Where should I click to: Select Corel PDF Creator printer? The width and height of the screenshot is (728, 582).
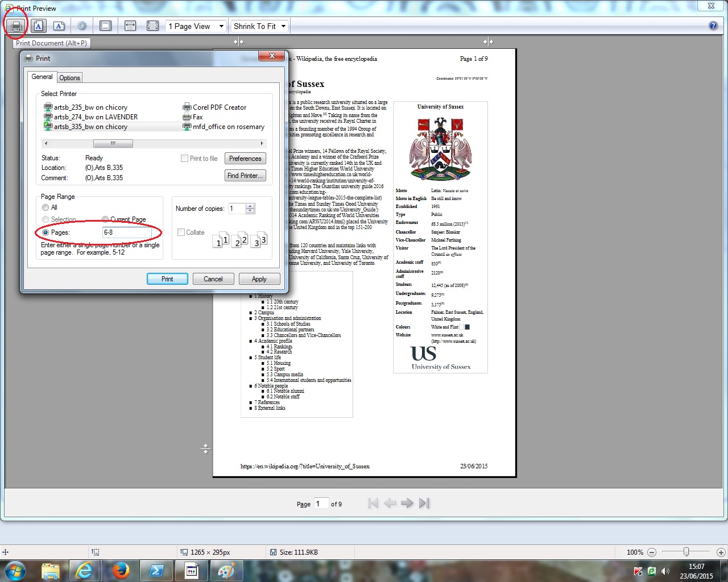[214, 107]
